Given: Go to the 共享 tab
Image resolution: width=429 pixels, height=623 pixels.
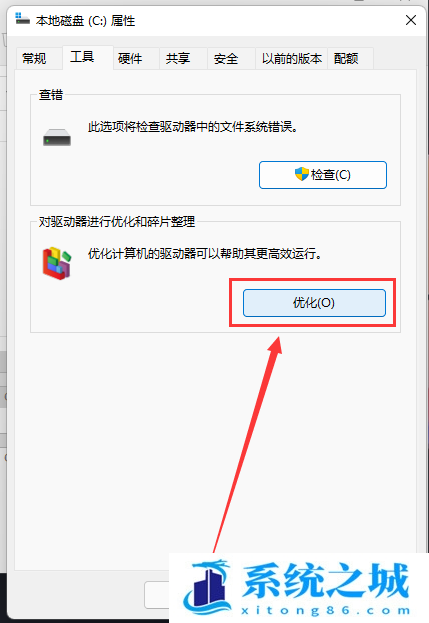Looking at the screenshot, I should click(x=178, y=59).
